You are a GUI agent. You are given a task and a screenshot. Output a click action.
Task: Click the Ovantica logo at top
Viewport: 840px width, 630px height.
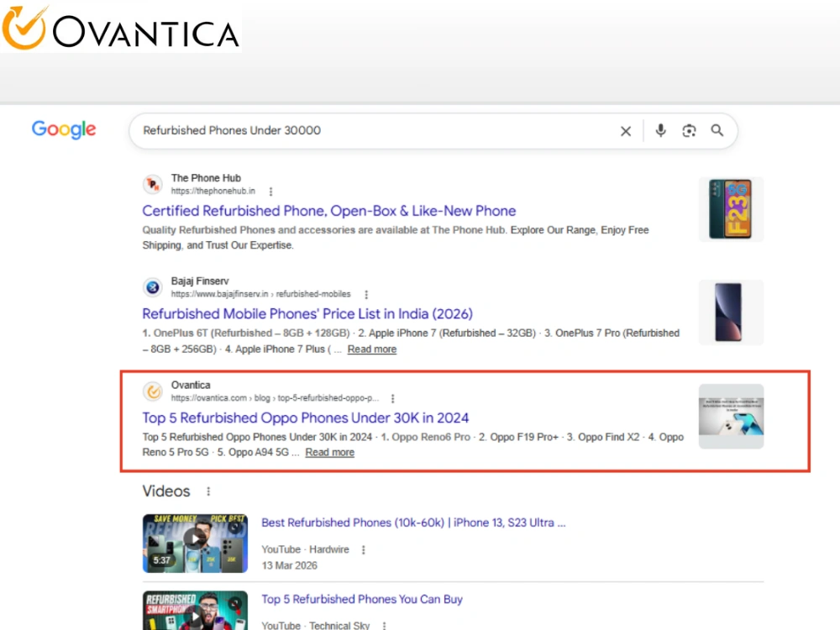[x=120, y=29]
